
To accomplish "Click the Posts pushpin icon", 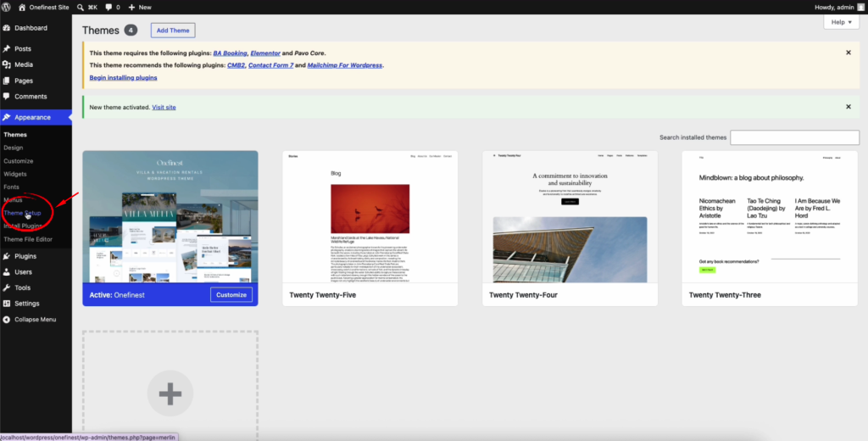I will 7,48.
